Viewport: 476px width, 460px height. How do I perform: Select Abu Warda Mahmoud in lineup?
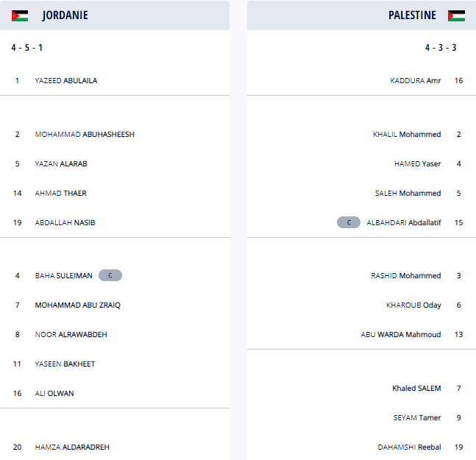coord(401,334)
